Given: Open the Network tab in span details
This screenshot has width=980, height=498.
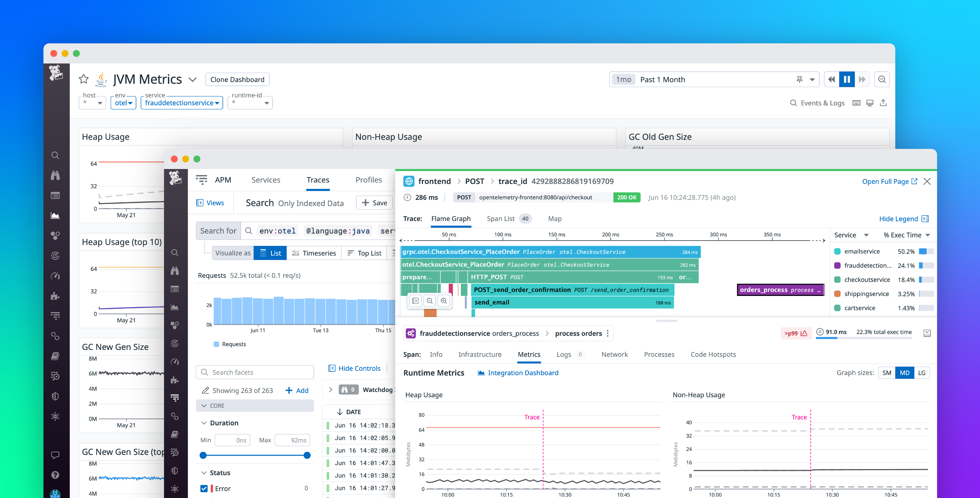Looking at the screenshot, I should tap(614, 355).
